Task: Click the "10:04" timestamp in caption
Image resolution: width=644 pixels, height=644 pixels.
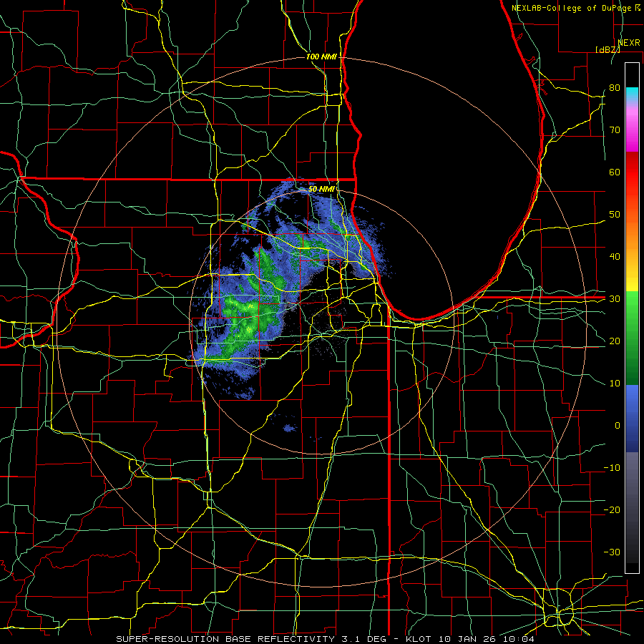Action: click(520, 639)
